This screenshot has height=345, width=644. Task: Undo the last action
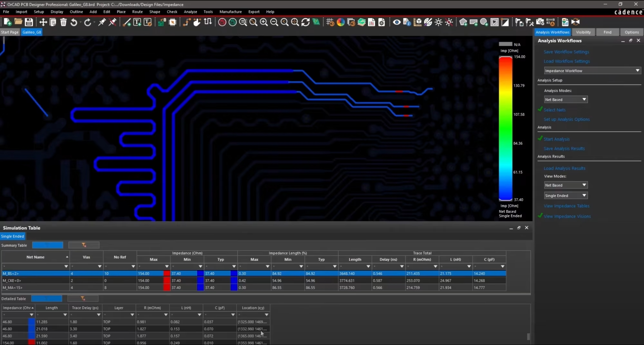pyautogui.click(x=74, y=22)
